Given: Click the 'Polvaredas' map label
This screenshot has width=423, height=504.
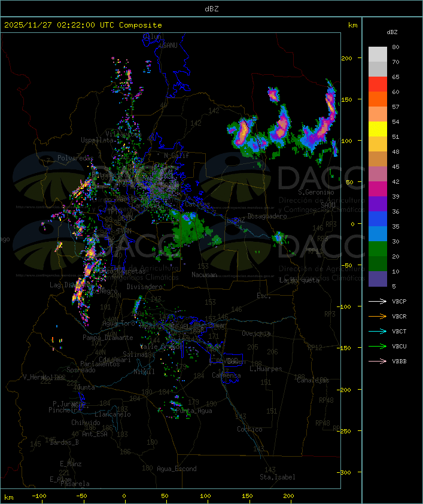Looking at the screenshot, I should (x=75, y=158).
